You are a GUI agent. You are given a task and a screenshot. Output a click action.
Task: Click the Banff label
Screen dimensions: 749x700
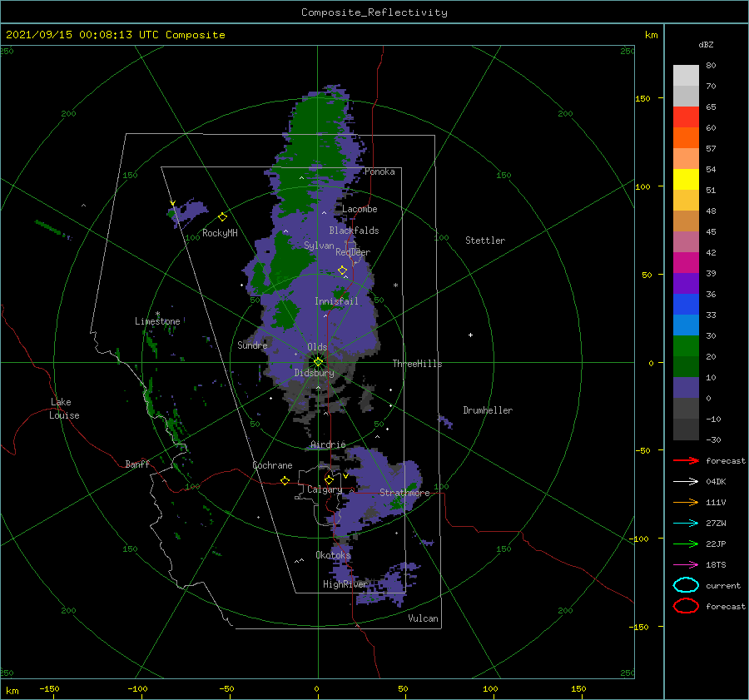point(137,464)
